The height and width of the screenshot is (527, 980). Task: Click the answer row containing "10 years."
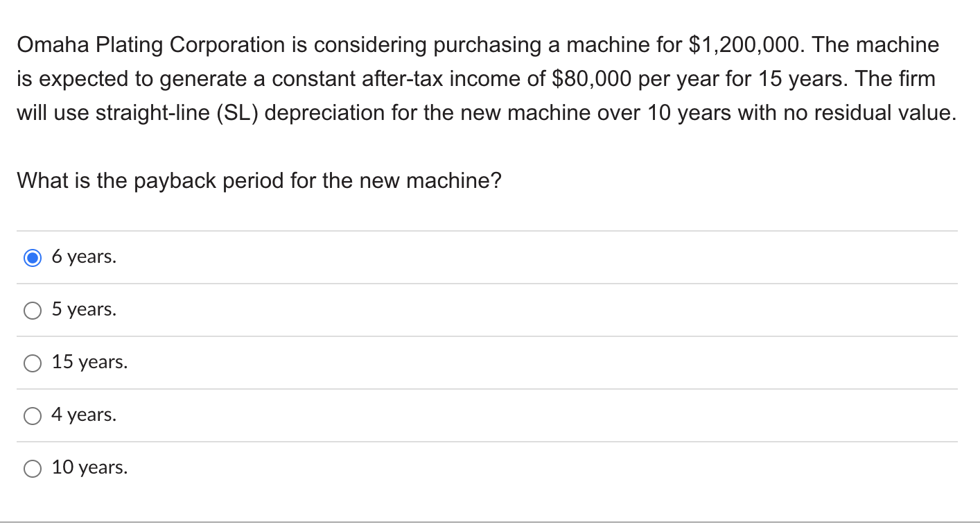(x=485, y=467)
